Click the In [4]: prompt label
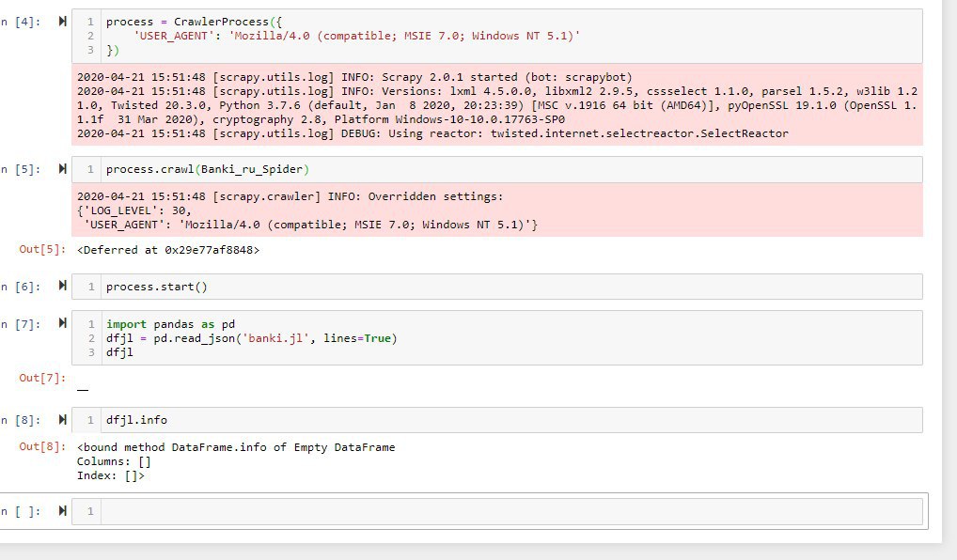 point(21,22)
